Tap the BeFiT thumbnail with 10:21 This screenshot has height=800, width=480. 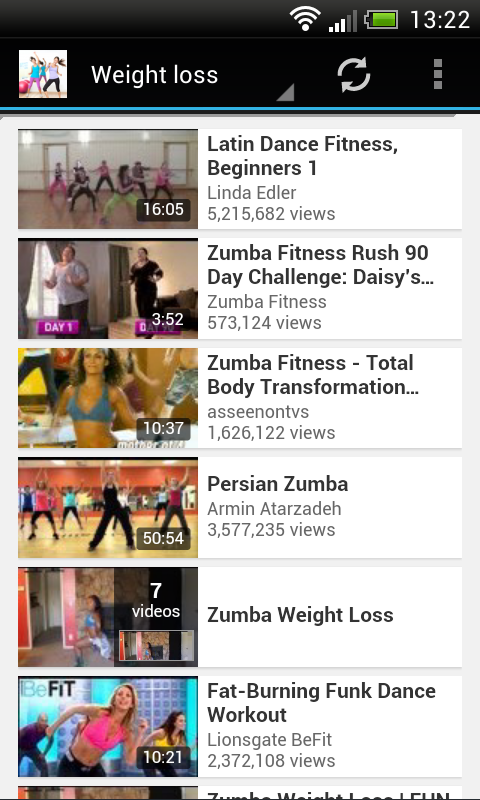(x=108, y=727)
